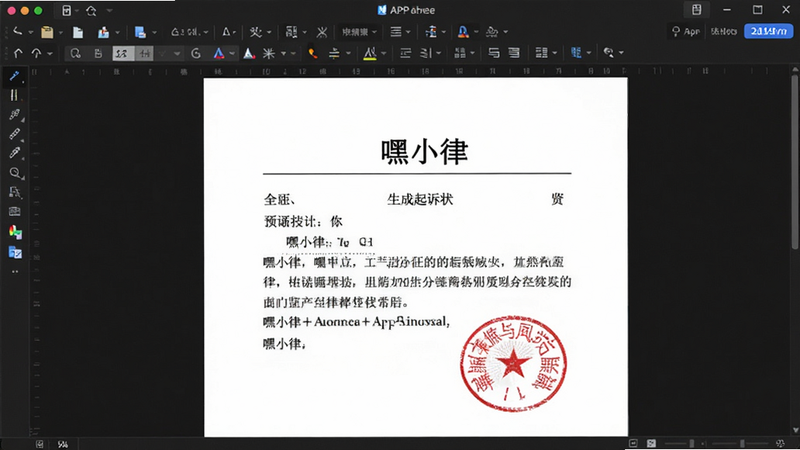
Task: Click the status bar icon at bottom left
Action: (x=39, y=444)
